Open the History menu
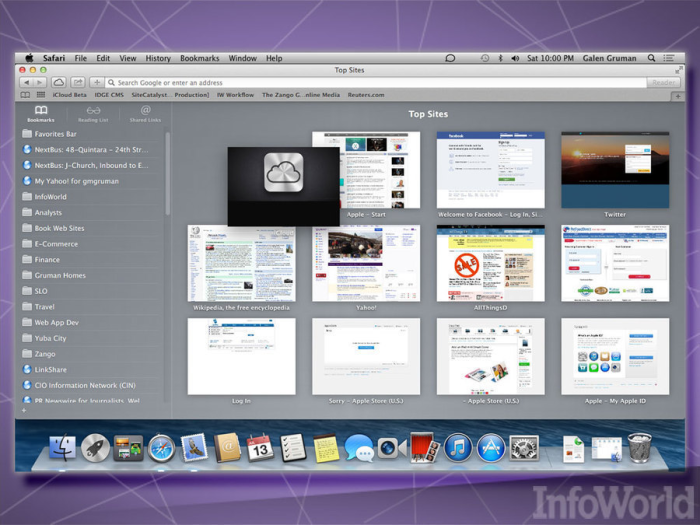The image size is (700, 525). click(x=158, y=58)
